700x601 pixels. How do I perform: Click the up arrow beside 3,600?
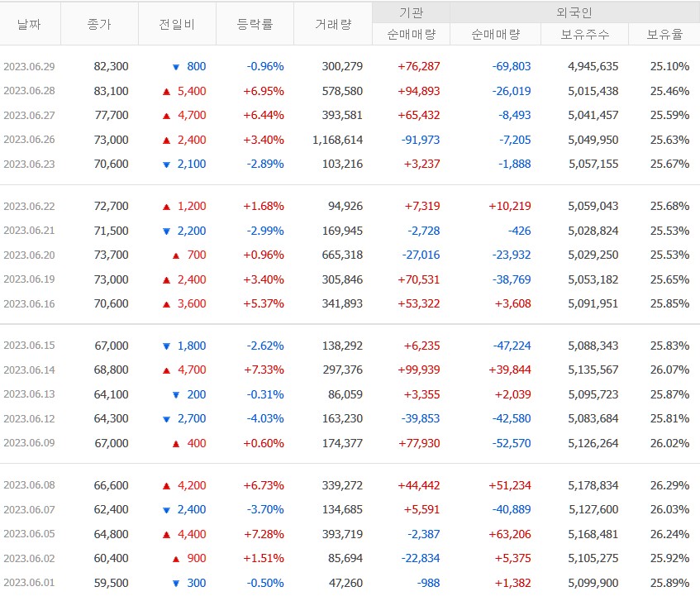166,304
